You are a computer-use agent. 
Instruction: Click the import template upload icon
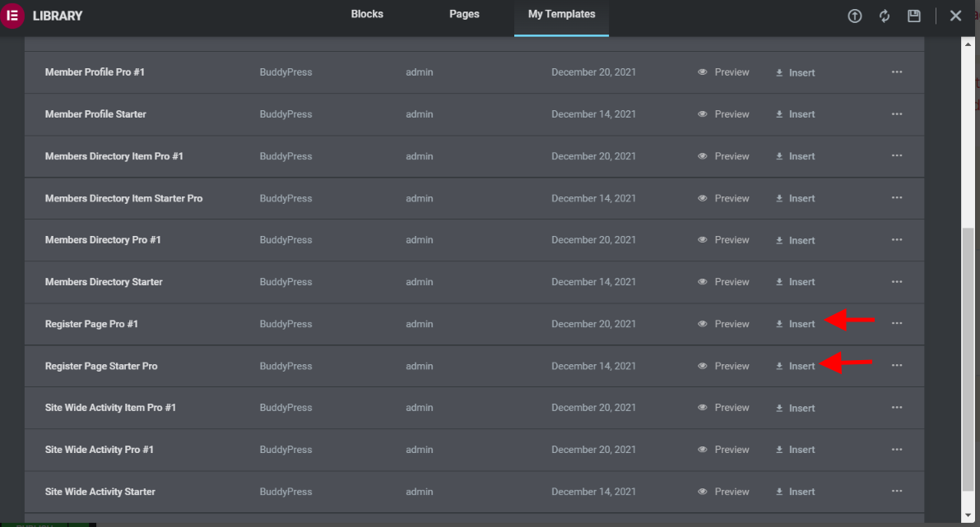855,16
